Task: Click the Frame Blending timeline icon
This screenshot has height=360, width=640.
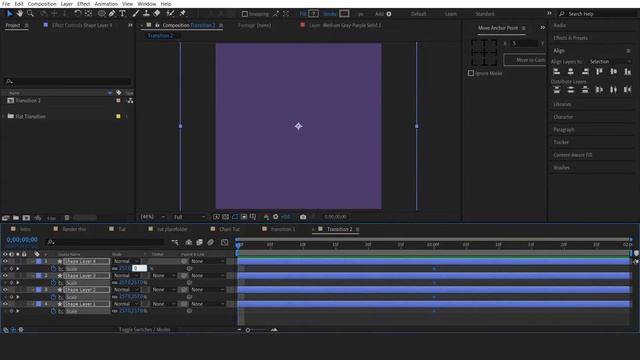Action: pos(200,242)
